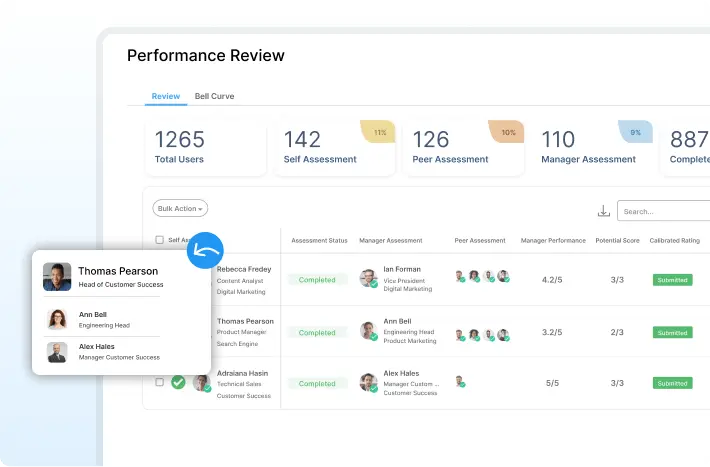Open the Peer Assessment stat card
Screen dimensions: 710x467
[x=463, y=148]
